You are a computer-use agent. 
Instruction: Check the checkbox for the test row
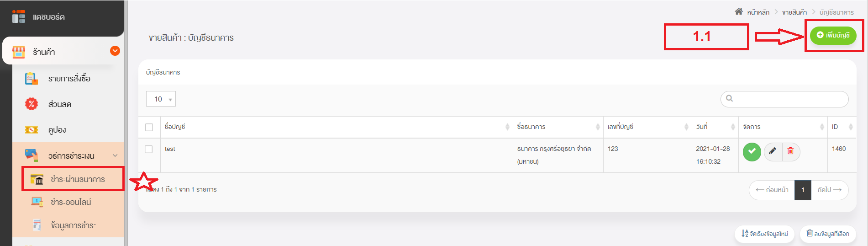coord(149,149)
